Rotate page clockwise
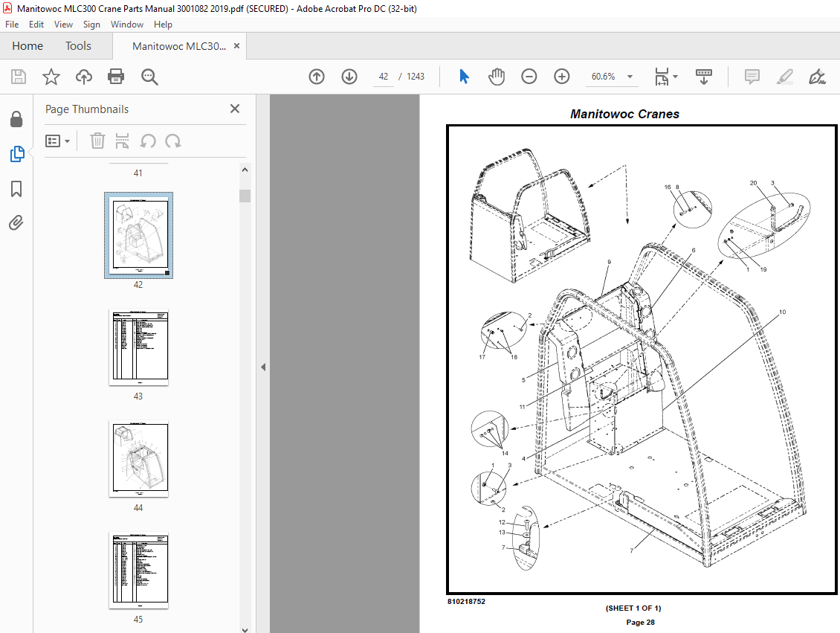The height and width of the screenshot is (633, 840). coord(172,141)
